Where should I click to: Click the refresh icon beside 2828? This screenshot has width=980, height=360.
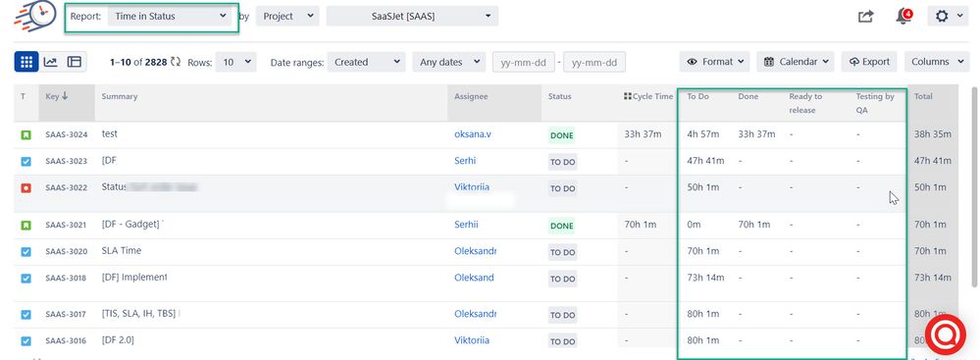pyautogui.click(x=176, y=62)
